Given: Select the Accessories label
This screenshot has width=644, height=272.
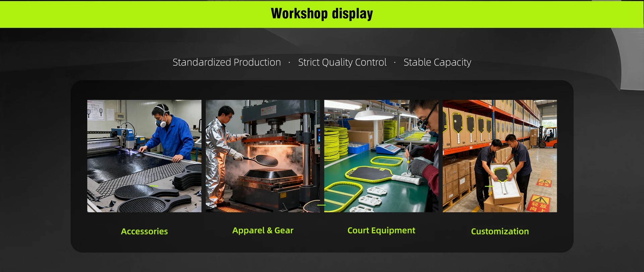Looking at the screenshot, I should click(144, 231).
